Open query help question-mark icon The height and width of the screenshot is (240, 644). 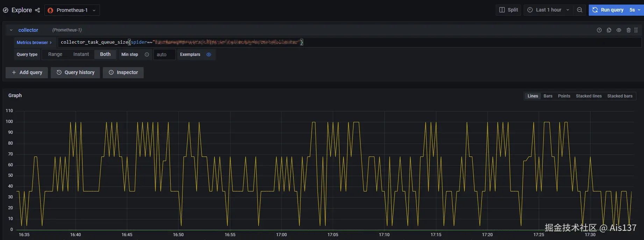[x=599, y=30]
